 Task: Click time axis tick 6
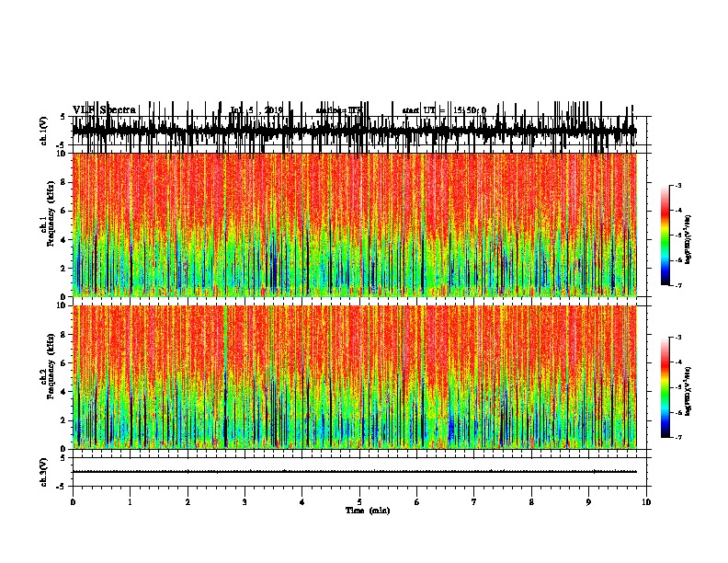[417, 502]
